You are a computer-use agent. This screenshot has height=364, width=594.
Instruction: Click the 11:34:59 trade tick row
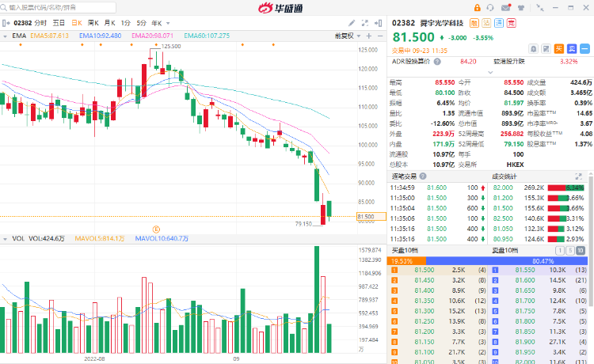point(438,188)
